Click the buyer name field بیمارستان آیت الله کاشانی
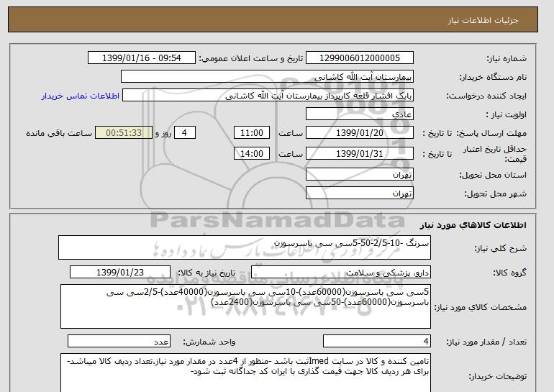The width and height of the screenshot is (554, 392). (x=267, y=77)
